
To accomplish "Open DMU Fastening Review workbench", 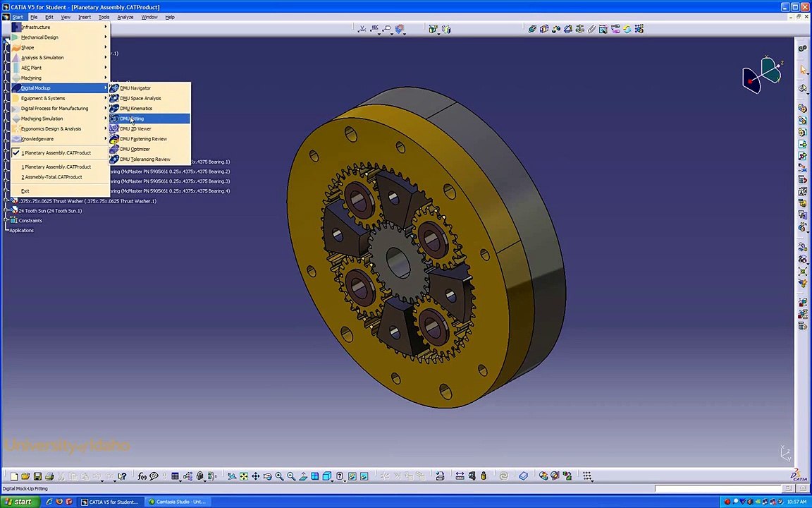I will (149, 139).
